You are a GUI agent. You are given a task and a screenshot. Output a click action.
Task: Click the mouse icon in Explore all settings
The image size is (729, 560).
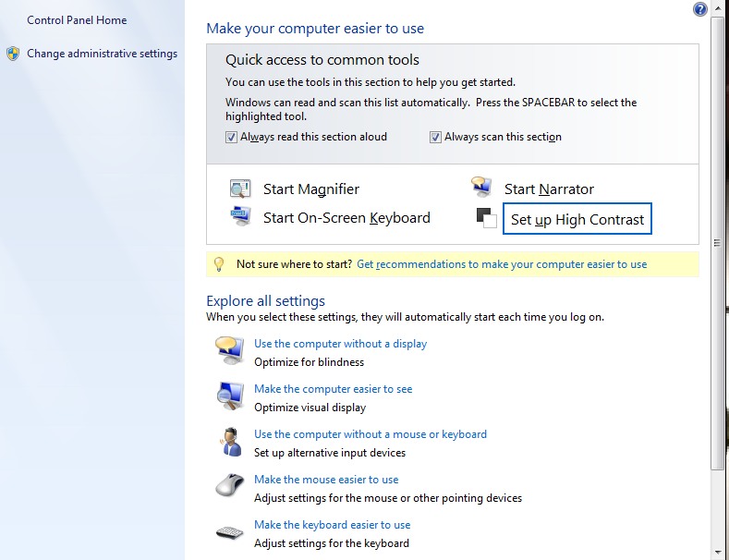coord(229,486)
